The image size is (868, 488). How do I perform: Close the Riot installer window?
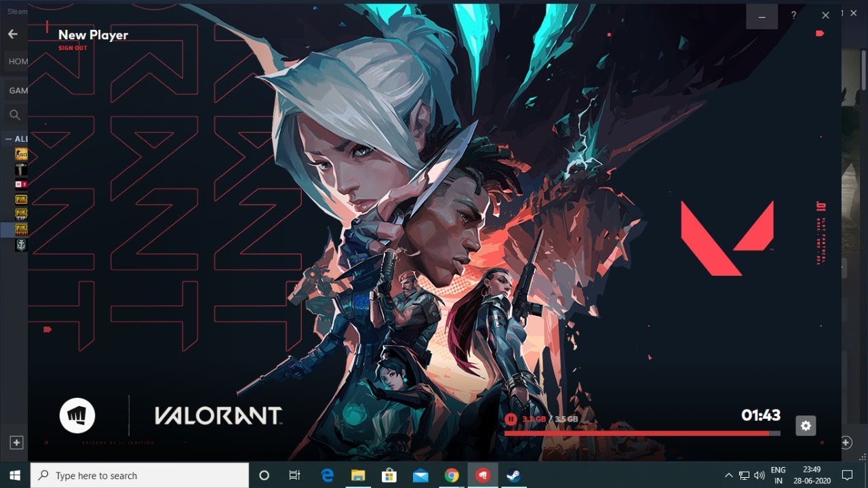coord(825,16)
